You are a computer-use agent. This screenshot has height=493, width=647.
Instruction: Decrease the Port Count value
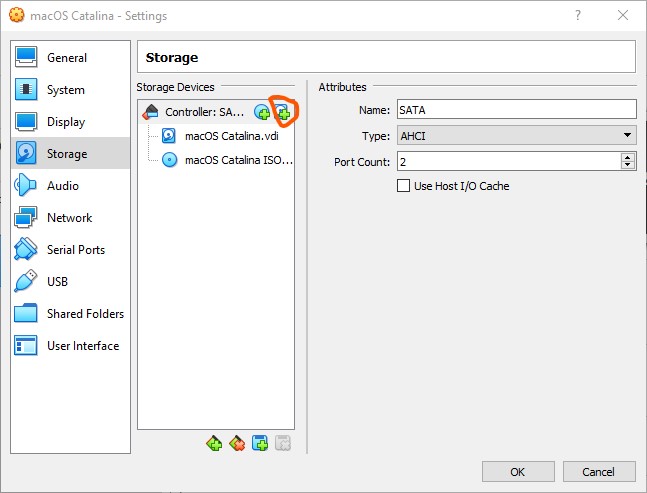[628, 165]
